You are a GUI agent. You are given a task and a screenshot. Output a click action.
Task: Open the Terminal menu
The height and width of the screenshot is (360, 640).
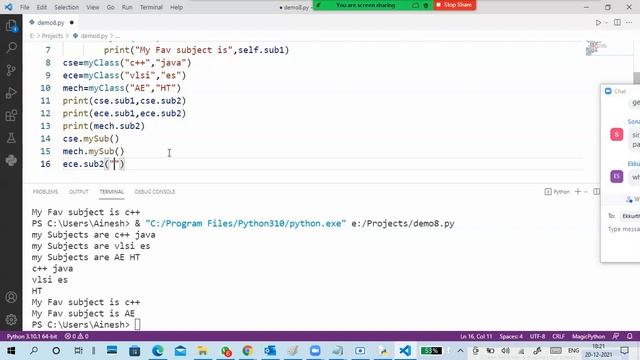151,7
